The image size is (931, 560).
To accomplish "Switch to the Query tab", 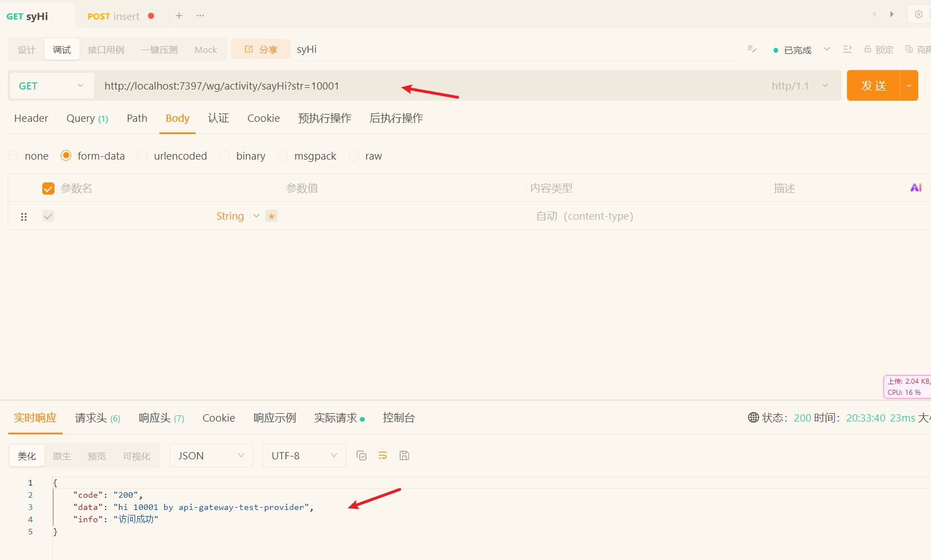I will [x=87, y=118].
